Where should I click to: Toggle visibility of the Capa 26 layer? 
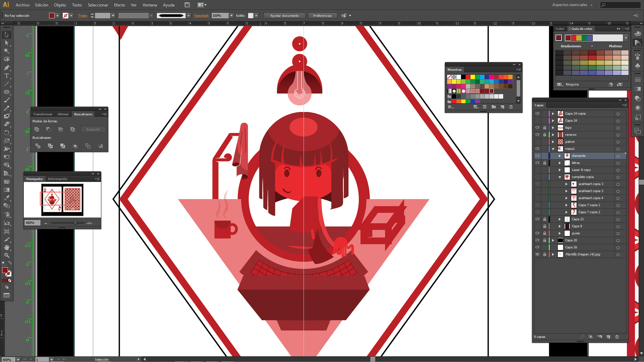click(537, 247)
